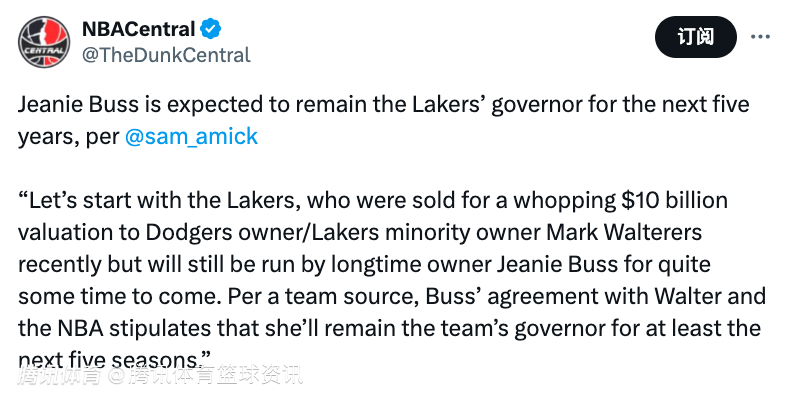Click the basketball logo in the avatar
The width and height of the screenshot is (794, 400).
(44, 42)
